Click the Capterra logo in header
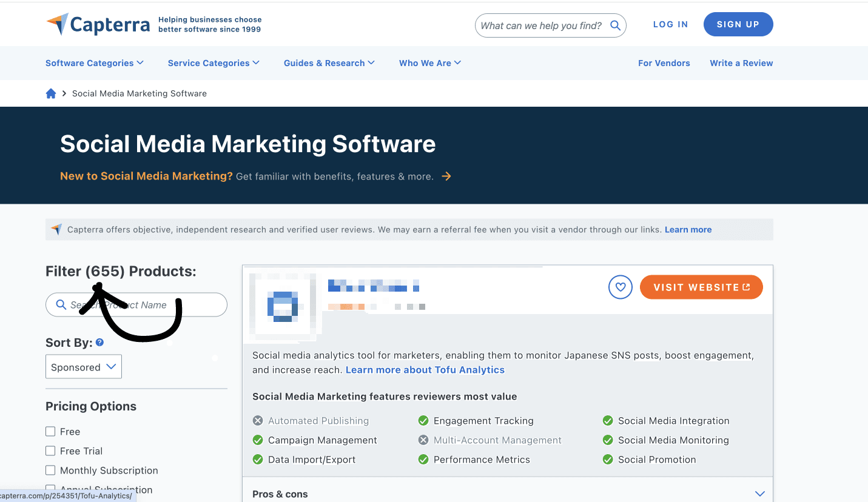868x502 pixels. (x=98, y=25)
